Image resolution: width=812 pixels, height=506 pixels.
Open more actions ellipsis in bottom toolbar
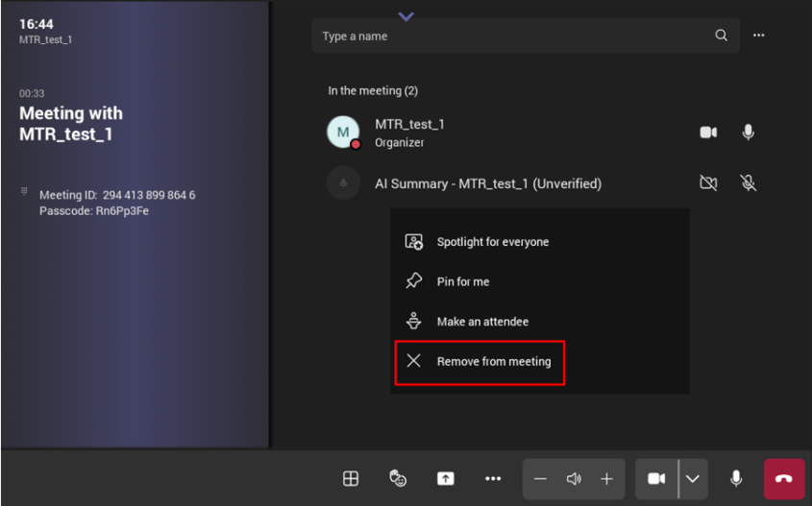[493, 478]
